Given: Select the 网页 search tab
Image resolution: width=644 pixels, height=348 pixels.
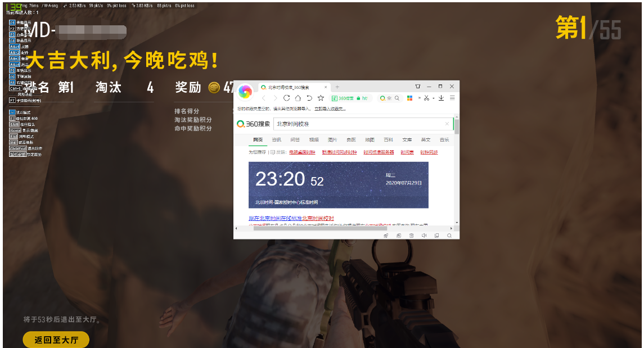Looking at the screenshot, I should click(258, 140).
